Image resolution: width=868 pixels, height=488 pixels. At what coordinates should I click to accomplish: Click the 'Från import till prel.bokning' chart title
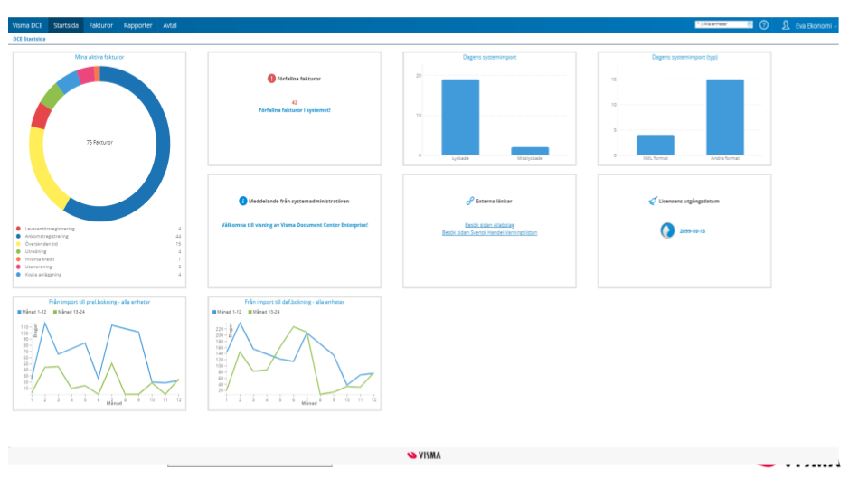click(x=99, y=302)
